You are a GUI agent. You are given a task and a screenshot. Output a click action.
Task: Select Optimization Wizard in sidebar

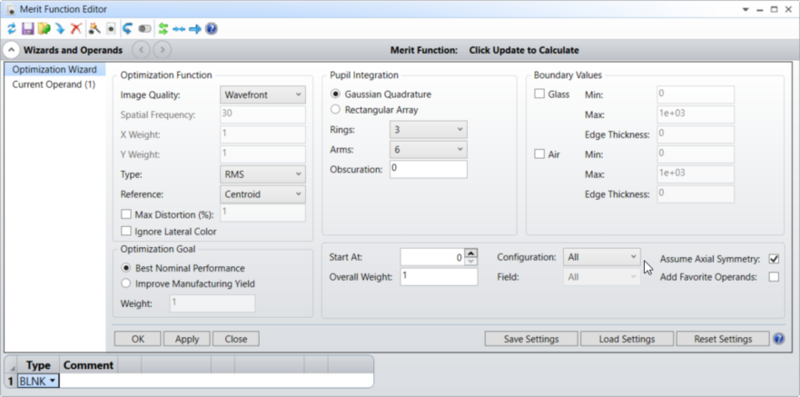(x=54, y=69)
